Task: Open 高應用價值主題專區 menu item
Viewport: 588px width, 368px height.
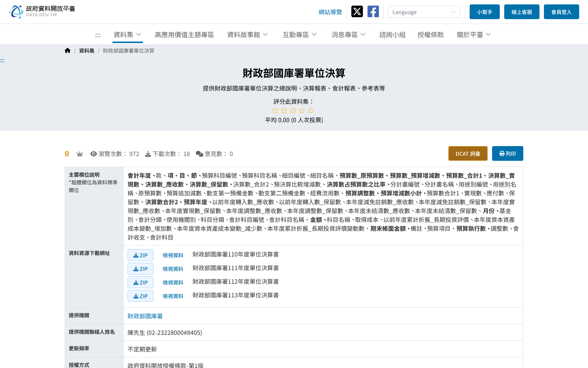Action: point(184,35)
